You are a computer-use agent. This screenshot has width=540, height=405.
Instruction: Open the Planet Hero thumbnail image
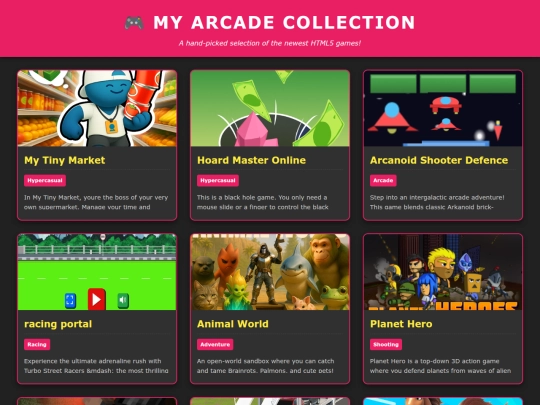443,272
